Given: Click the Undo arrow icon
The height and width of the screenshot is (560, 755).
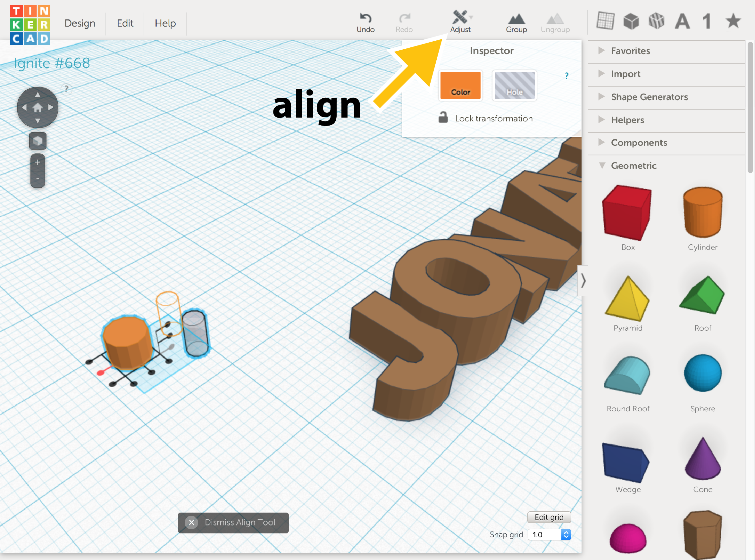Looking at the screenshot, I should tap(365, 18).
